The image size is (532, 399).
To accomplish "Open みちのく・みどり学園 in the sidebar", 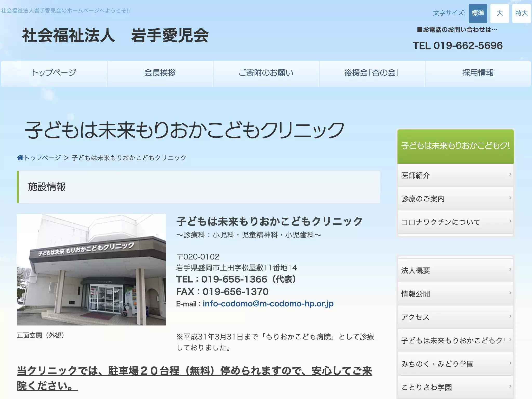I will click(x=456, y=364).
